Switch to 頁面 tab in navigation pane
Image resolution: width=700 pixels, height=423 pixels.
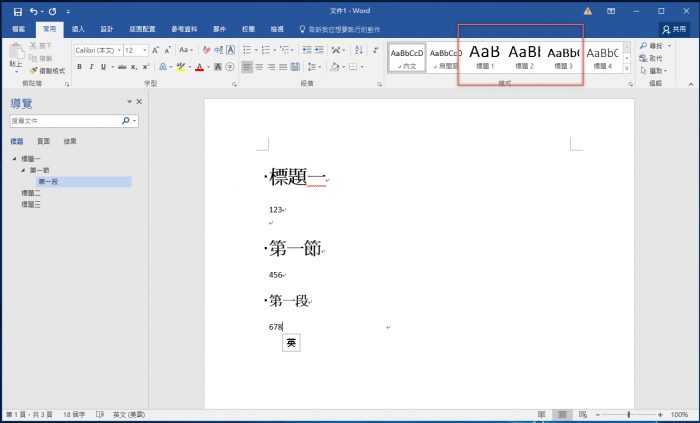coord(44,141)
